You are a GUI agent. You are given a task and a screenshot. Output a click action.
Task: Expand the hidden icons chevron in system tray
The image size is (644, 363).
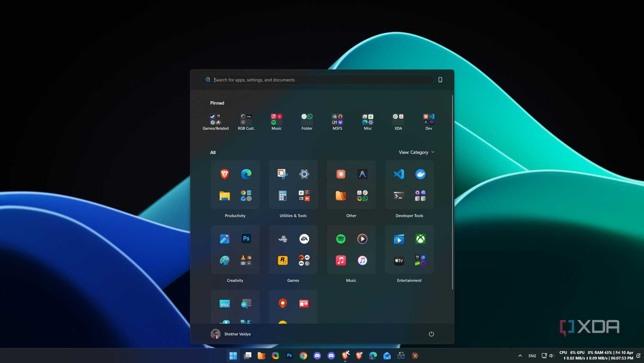(520, 356)
